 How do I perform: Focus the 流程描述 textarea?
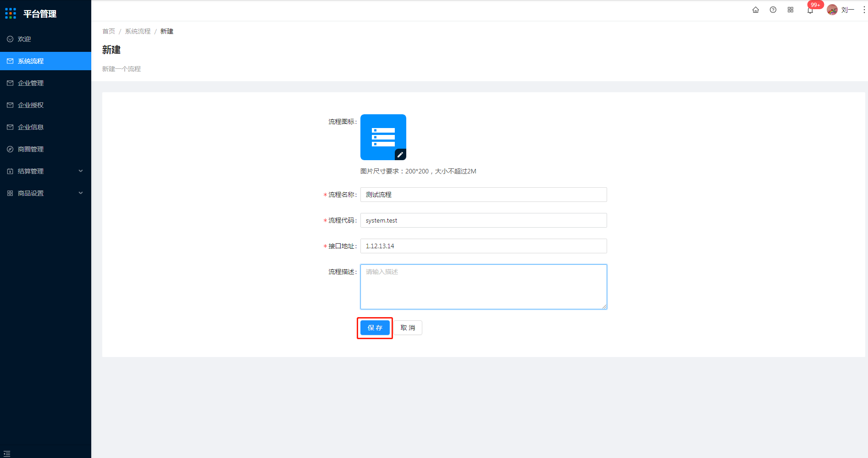(x=483, y=287)
